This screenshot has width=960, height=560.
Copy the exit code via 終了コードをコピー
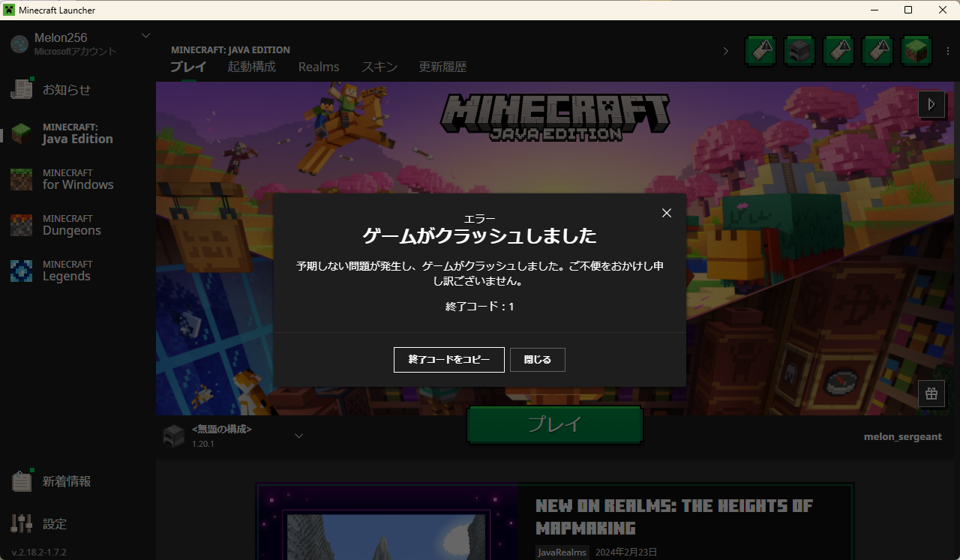449,360
